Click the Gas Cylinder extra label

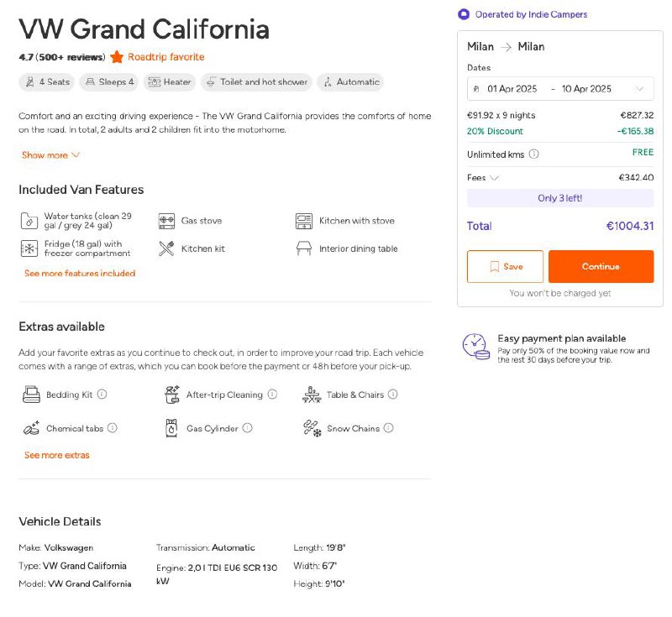(213, 429)
